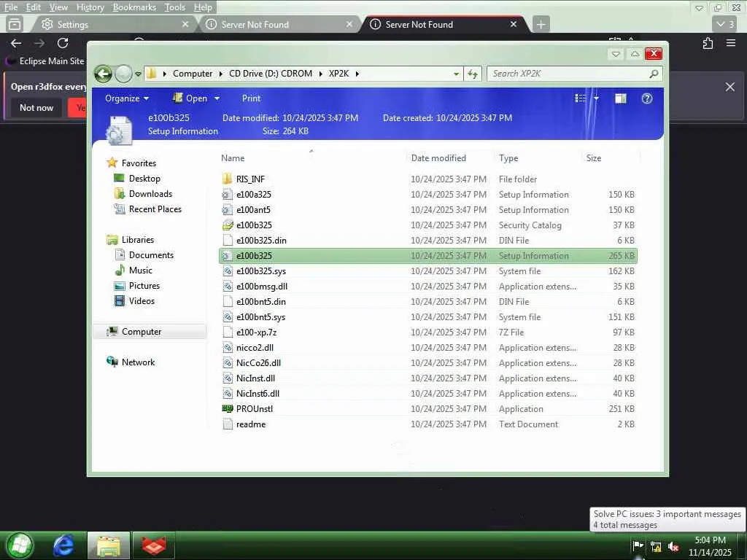Click the change view icon

tap(580, 98)
